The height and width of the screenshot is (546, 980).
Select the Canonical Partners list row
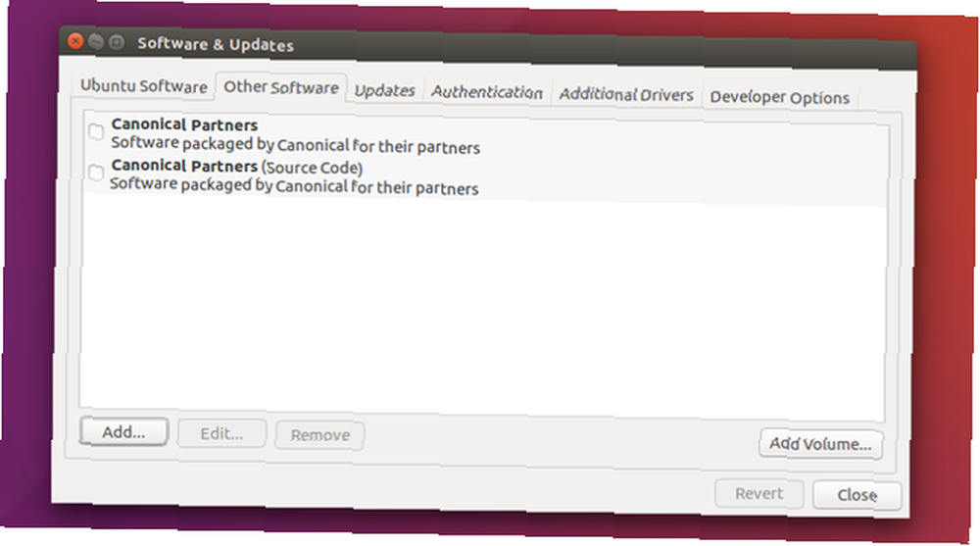coord(486,136)
